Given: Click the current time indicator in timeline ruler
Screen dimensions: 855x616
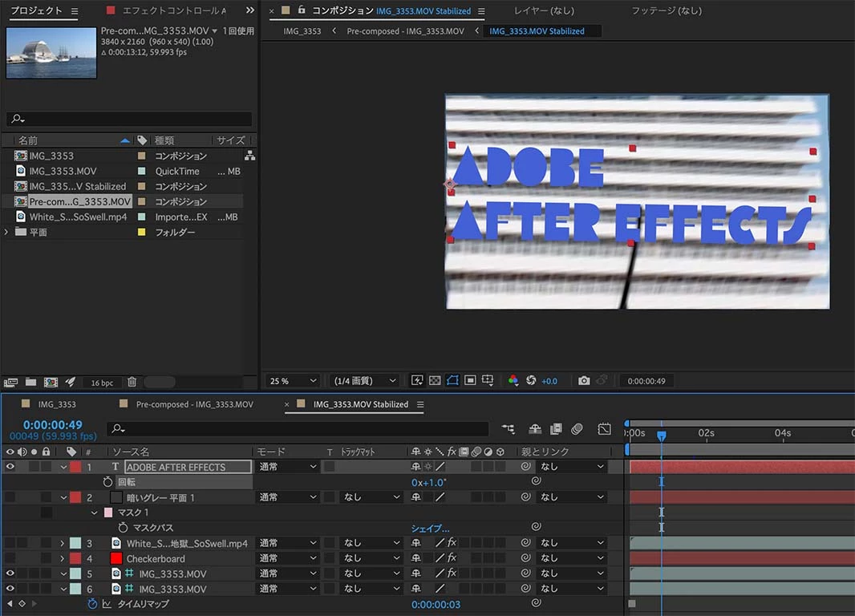Looking at the screenshot, I should click(x=662, y=435).
